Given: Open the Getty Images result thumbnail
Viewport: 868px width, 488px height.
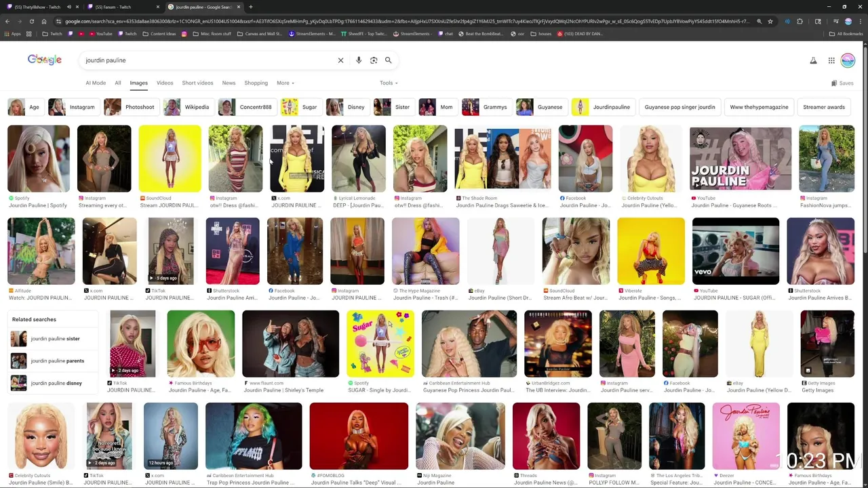Looking at the screenshot, I should 827,344.
